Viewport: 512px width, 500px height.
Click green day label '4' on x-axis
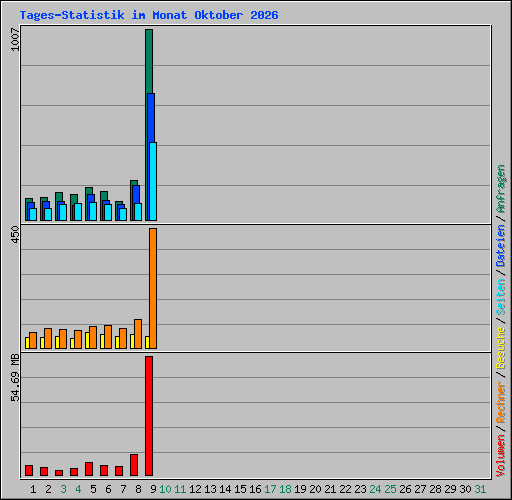[x=78, y=489]
